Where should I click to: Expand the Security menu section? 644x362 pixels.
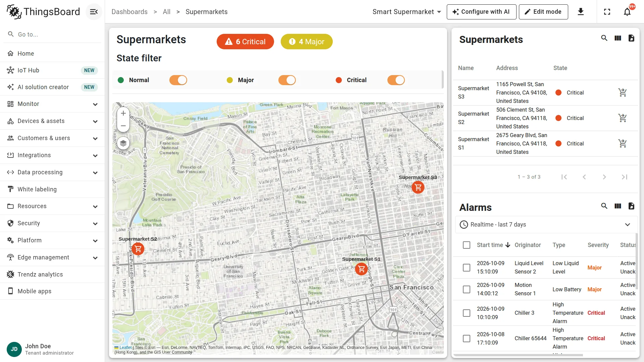[x=52, y=223]
